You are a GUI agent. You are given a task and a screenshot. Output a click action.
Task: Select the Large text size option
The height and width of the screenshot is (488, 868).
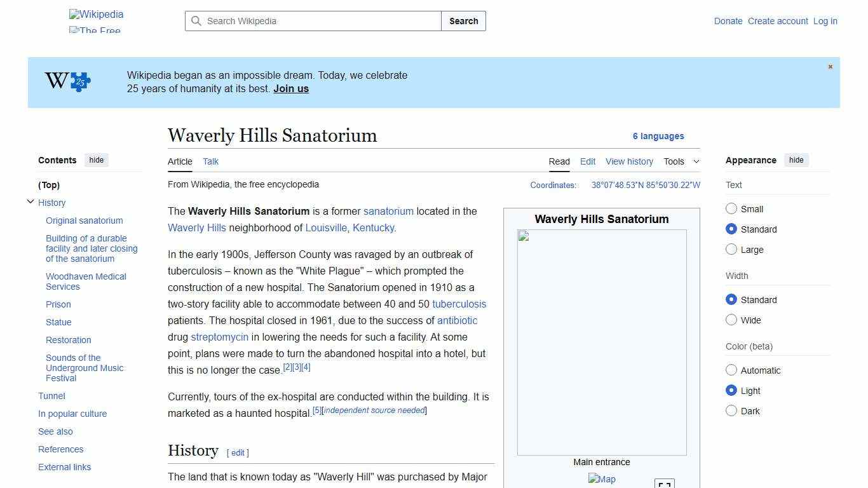click(731, 249)
